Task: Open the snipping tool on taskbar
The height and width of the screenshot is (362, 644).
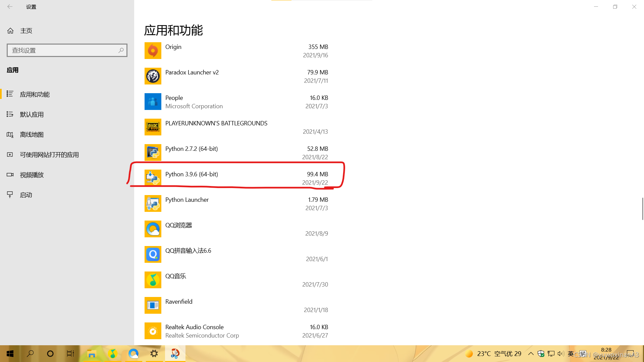Action: click(175, 354)
